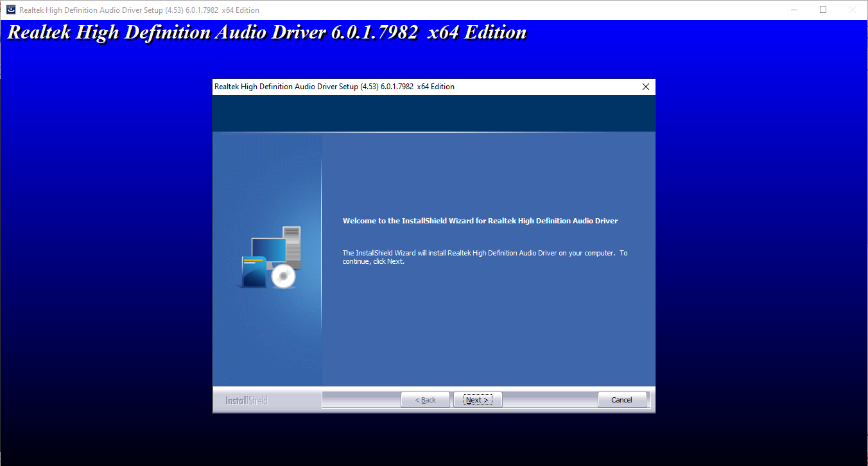Click the Next button to continue setup
Viewport: 868px width, 466px height.
[477, 400]
